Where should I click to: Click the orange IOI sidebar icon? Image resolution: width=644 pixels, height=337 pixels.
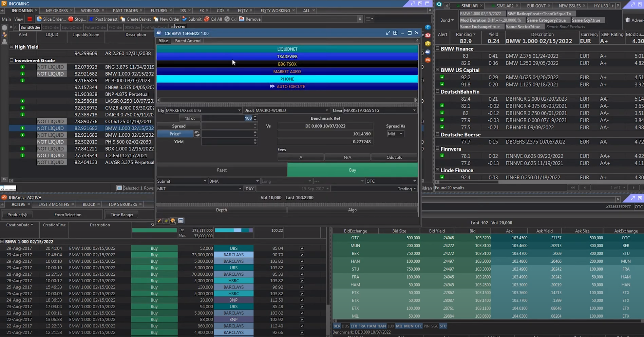[428, 60]
